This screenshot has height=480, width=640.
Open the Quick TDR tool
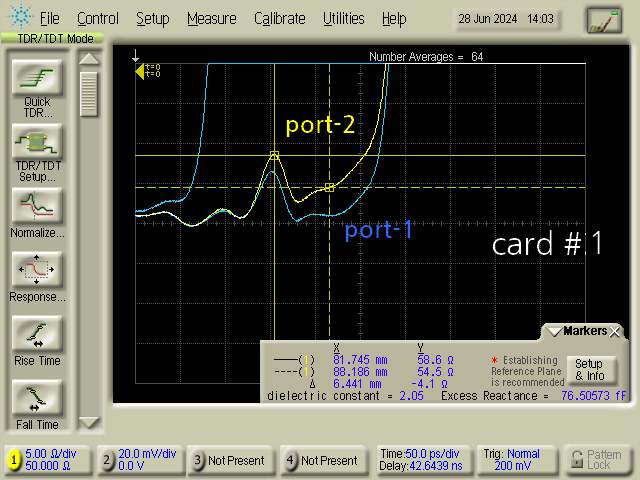point(37,78)
